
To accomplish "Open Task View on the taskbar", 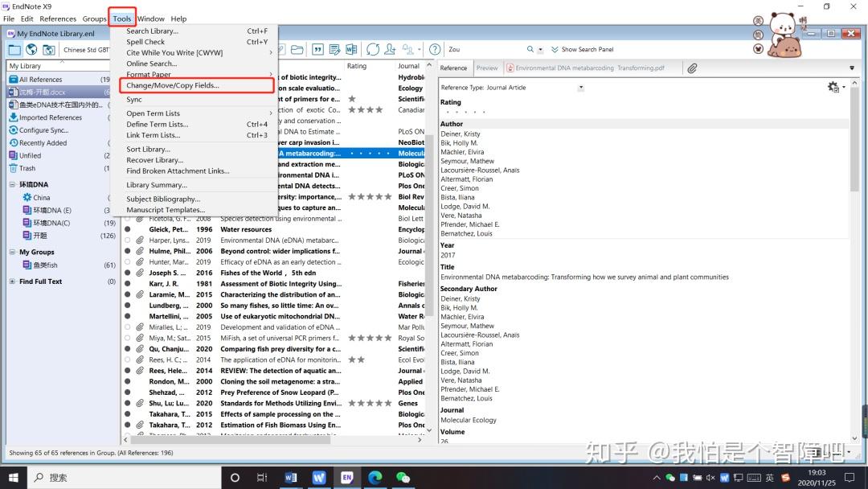I will coord(262,478).
